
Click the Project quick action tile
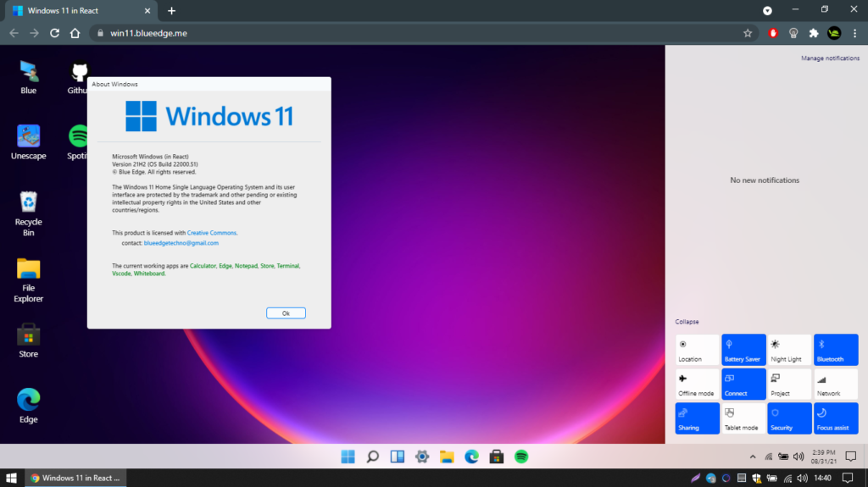(789, 384)
